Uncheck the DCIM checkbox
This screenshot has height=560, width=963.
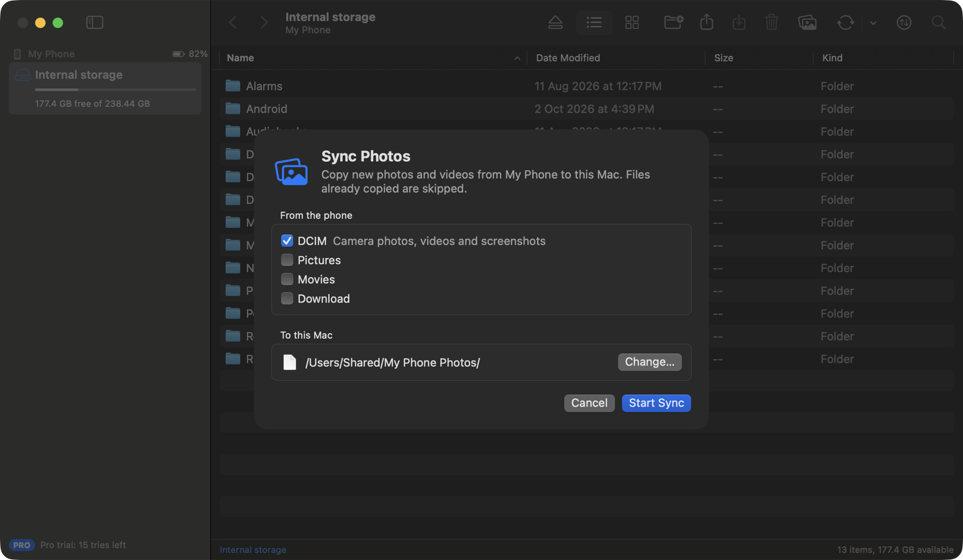[x=287, y=241]
